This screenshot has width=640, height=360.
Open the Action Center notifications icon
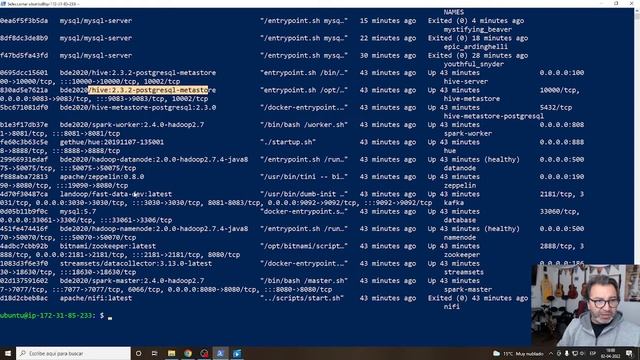tap(629, 353)
